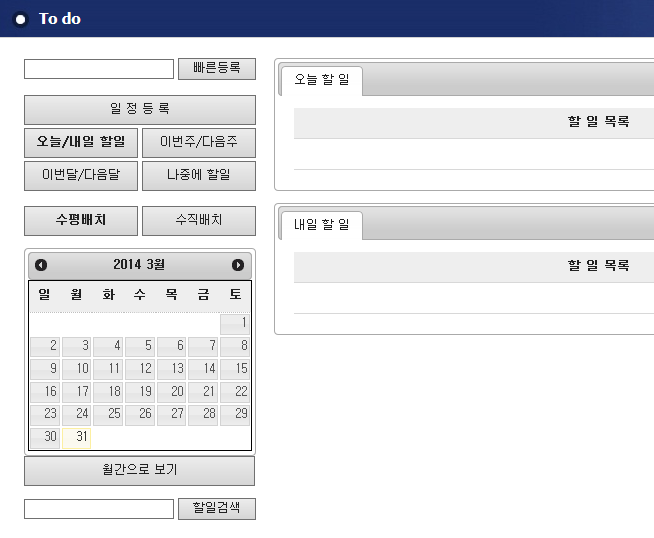This screenshot has width=654, height=538.
Task: Go to next month in calendar
Action: tap(238, 265)
